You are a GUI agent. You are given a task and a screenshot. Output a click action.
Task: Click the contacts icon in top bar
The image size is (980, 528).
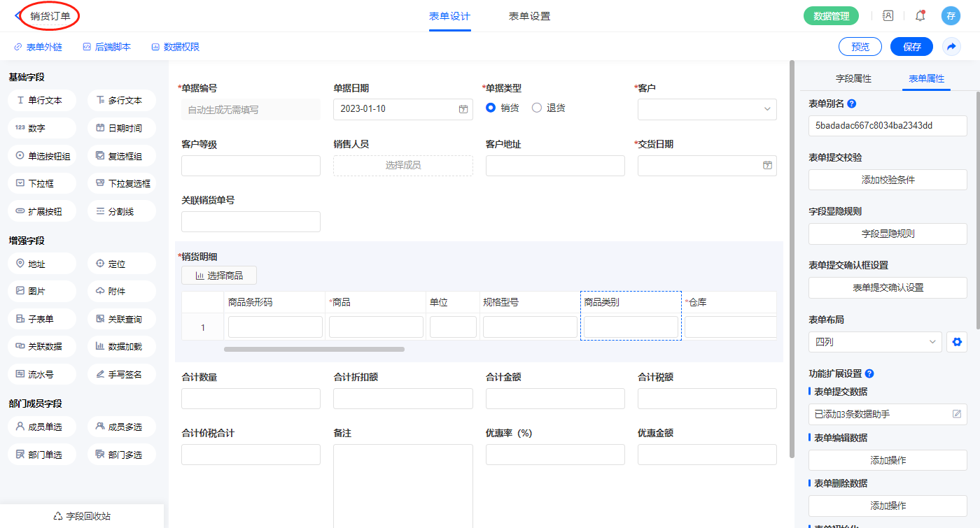pyautogui.click(x=888, y=15)
